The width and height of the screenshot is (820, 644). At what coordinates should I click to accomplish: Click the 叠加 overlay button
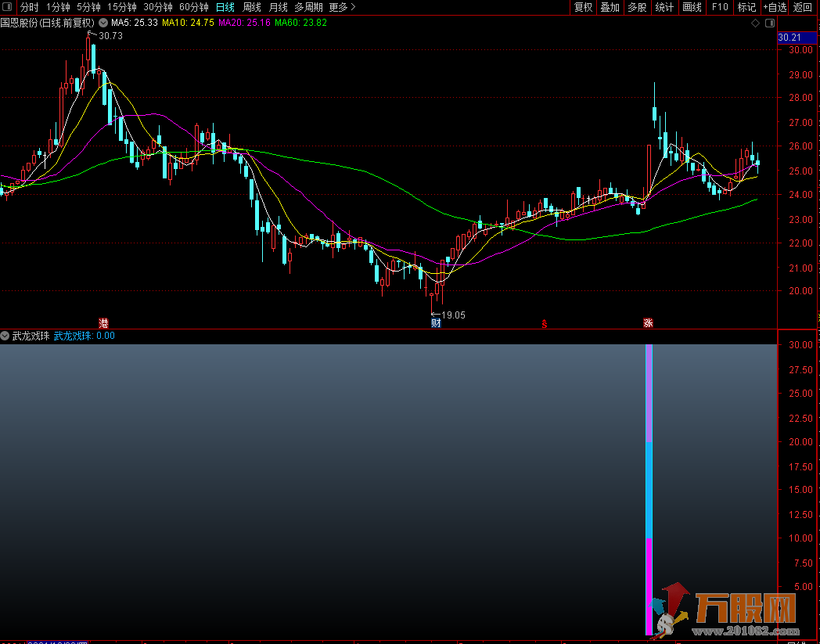tap(610, 7)
